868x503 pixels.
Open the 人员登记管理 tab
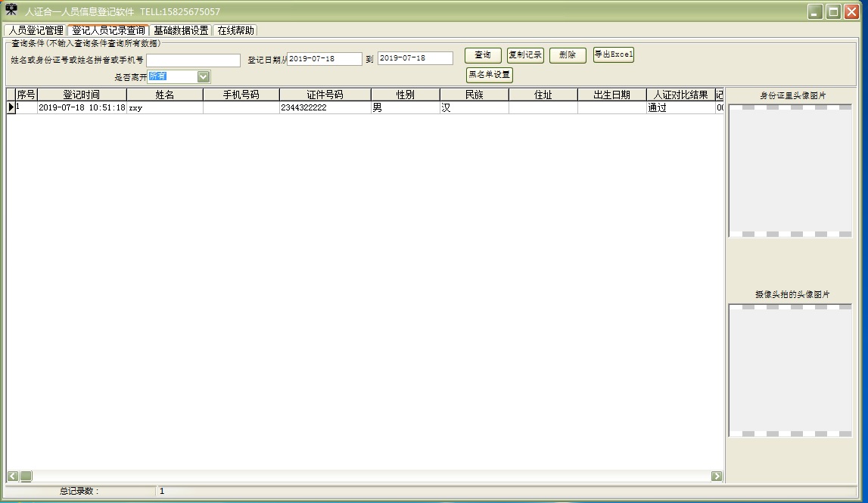(x=36, y=31)
